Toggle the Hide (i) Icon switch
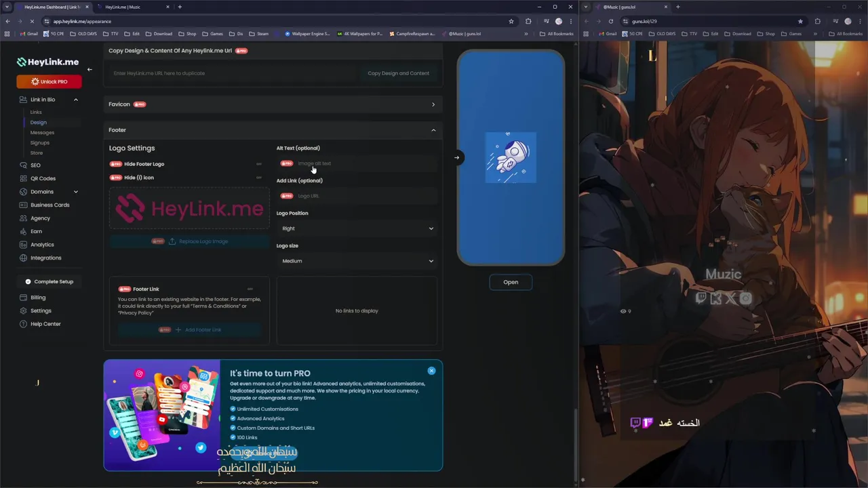The image size is (868, 488). (x=258, y=178)
